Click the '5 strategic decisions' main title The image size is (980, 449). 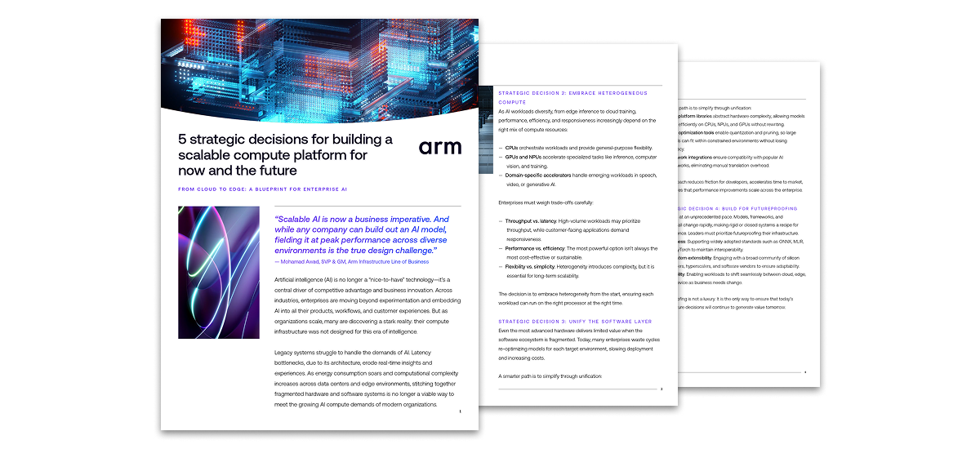tap(286, 155)
